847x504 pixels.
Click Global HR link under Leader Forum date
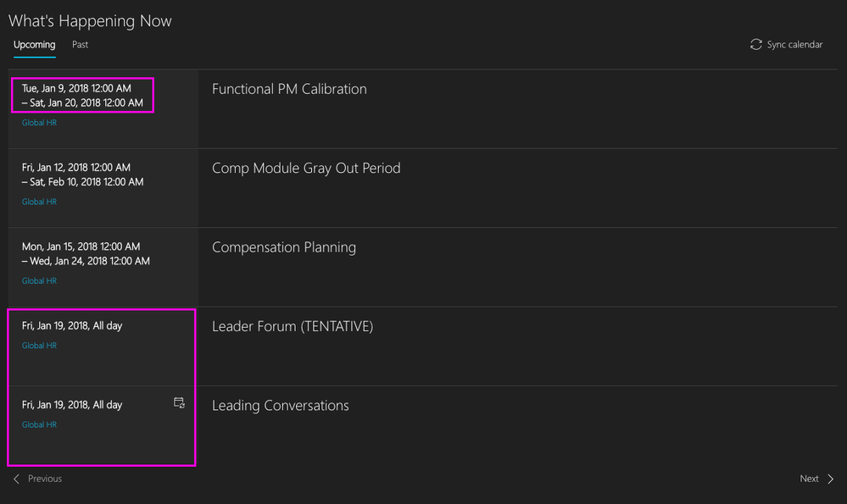[x=39, y=346]
